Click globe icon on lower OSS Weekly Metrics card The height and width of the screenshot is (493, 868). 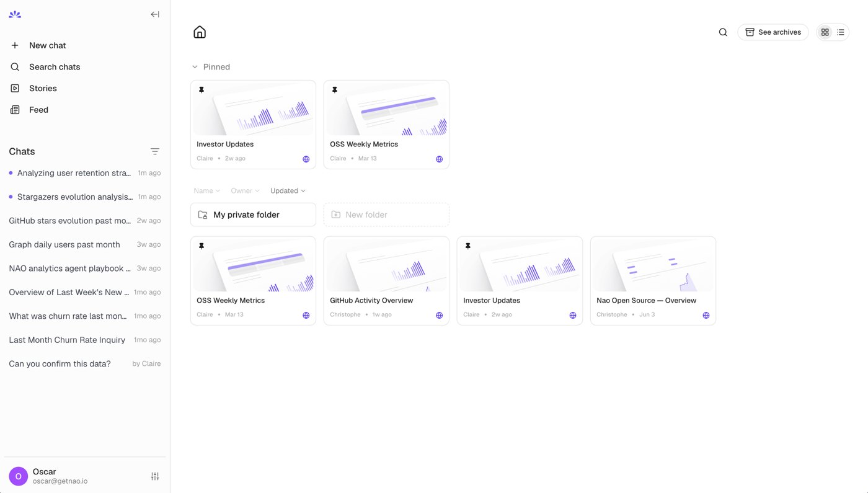[x=306, y=316]
